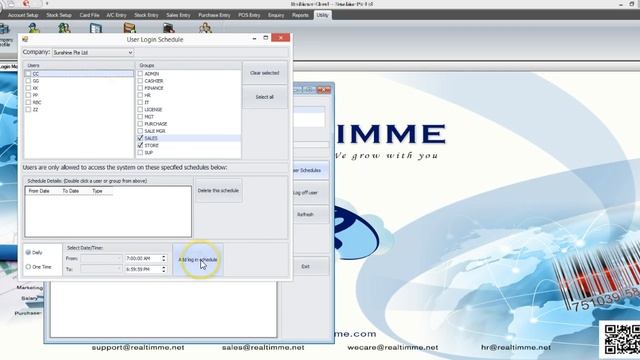Click the Clear selected button

(264, 73)
